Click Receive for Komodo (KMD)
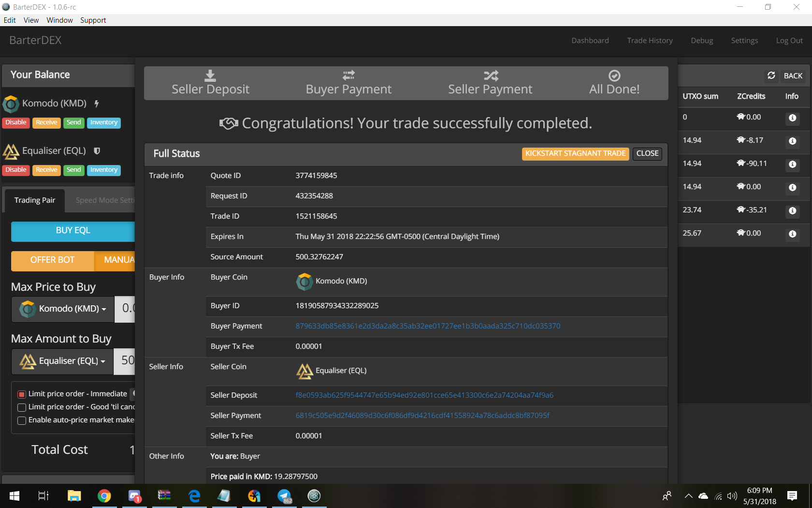The height and width of the screenshot is (508, 812). click(x=46, y=123)
